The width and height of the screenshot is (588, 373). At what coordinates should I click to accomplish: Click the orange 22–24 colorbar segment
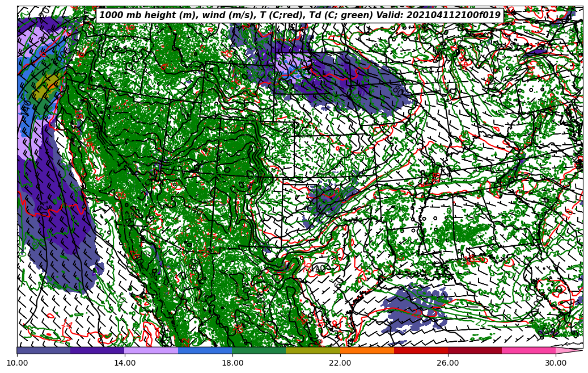click(x=367, y=350)
